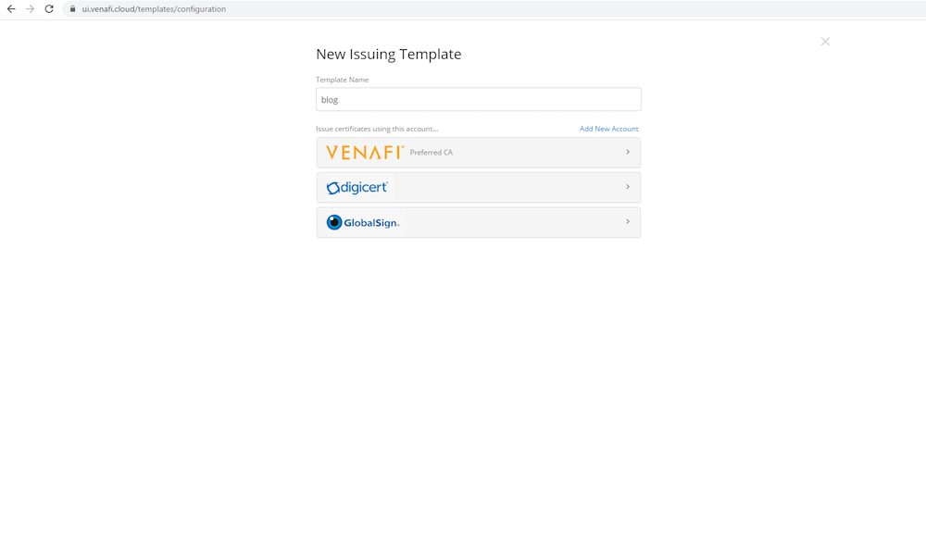The height and width of the screenshot is (560, 926).
Task: Reload the page with refresh icon
Action: [49, 9]
